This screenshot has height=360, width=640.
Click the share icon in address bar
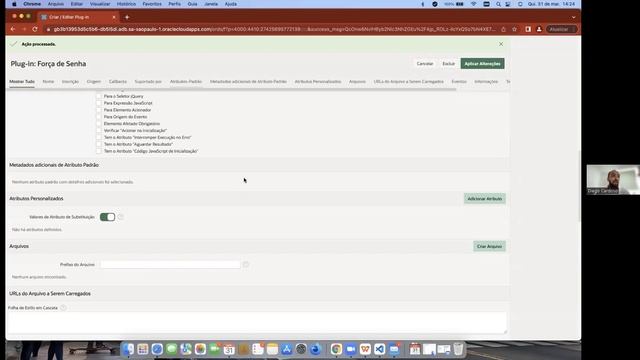503,29
